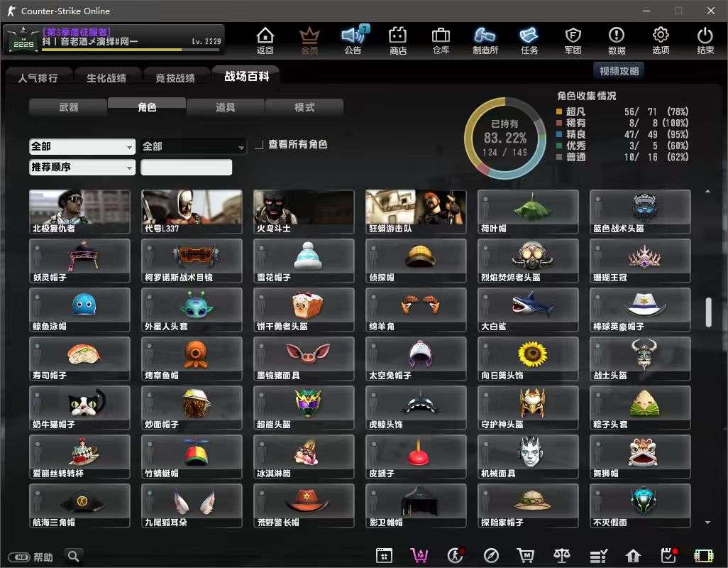Select the 模式 sub-tab
This screenshot has height=568, width=728.
point(304,107)
